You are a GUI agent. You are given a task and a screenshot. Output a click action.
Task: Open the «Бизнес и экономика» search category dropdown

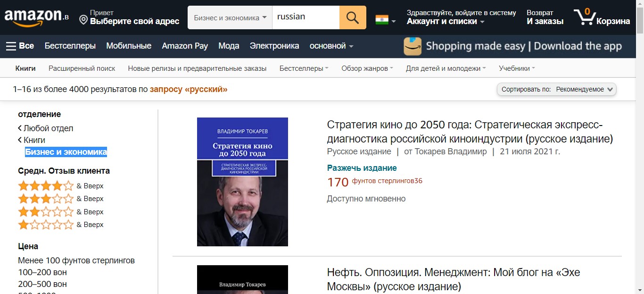point(230,17)
